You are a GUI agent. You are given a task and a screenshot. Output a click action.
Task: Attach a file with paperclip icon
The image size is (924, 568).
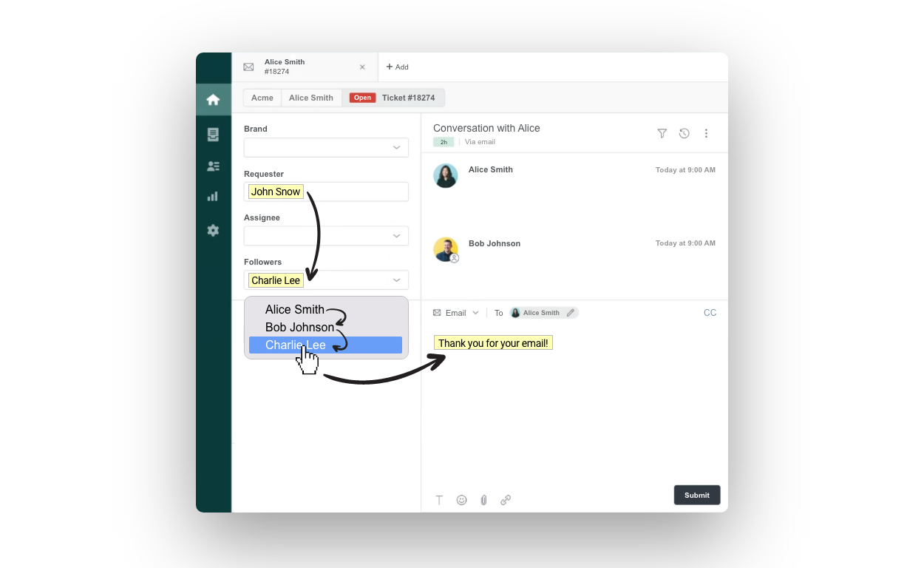coord(483,500)
